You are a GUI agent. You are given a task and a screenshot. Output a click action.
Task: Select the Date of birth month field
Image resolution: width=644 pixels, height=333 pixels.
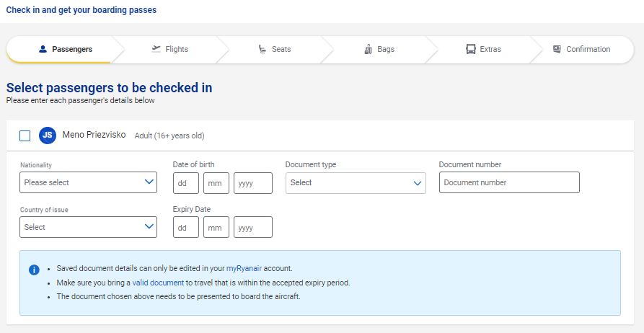[216, 183]
